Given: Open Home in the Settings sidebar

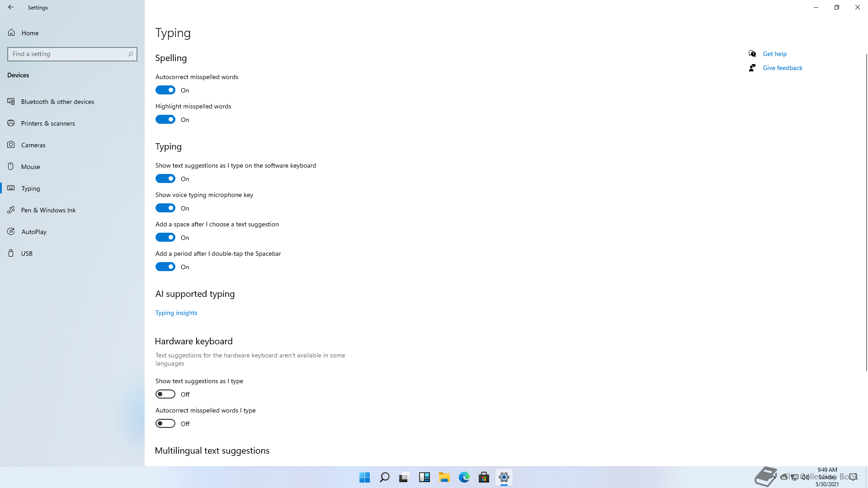Looking at the screenshot, I should point(72,33).
